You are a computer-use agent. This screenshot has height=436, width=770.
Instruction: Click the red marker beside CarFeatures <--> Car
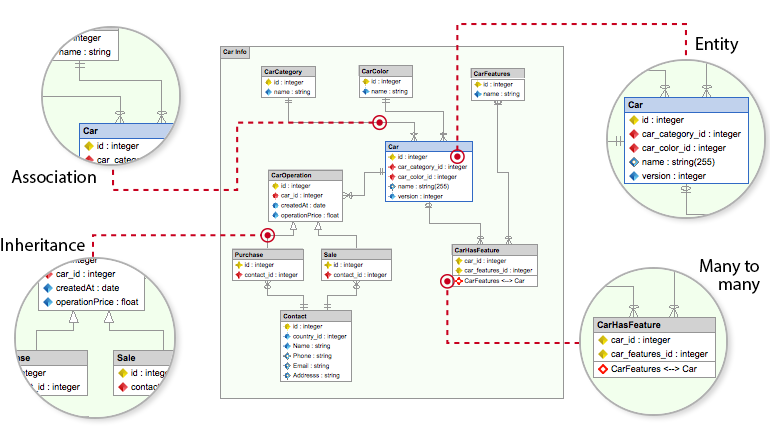446,282
